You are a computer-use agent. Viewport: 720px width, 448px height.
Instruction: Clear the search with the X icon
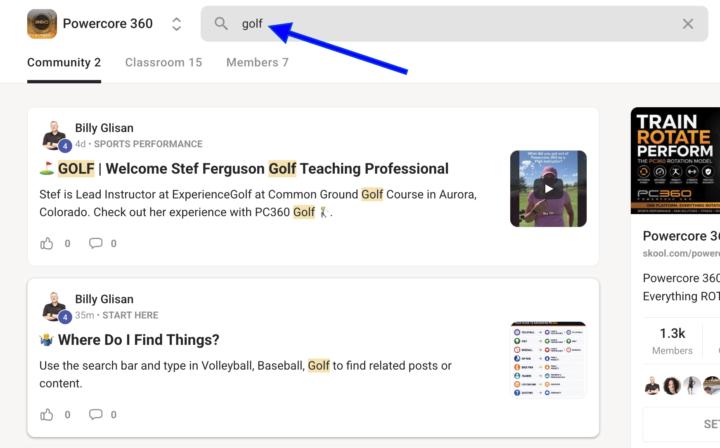(x=687, y=24)
